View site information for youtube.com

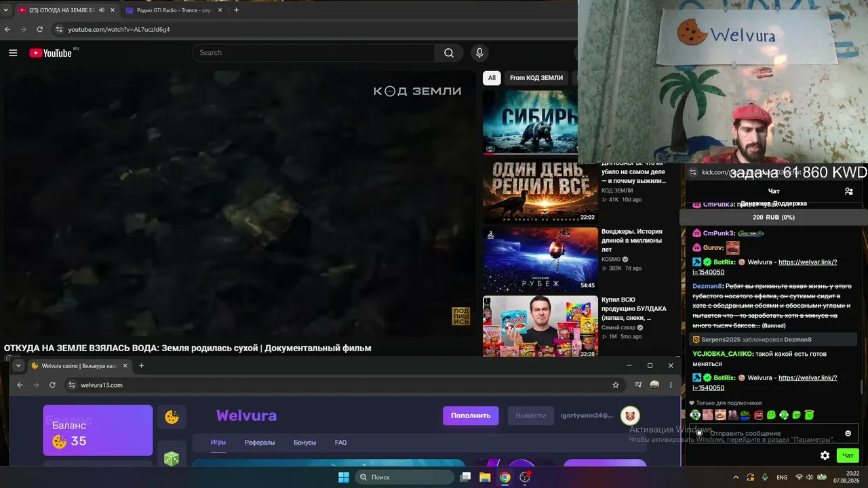point(59,30)
